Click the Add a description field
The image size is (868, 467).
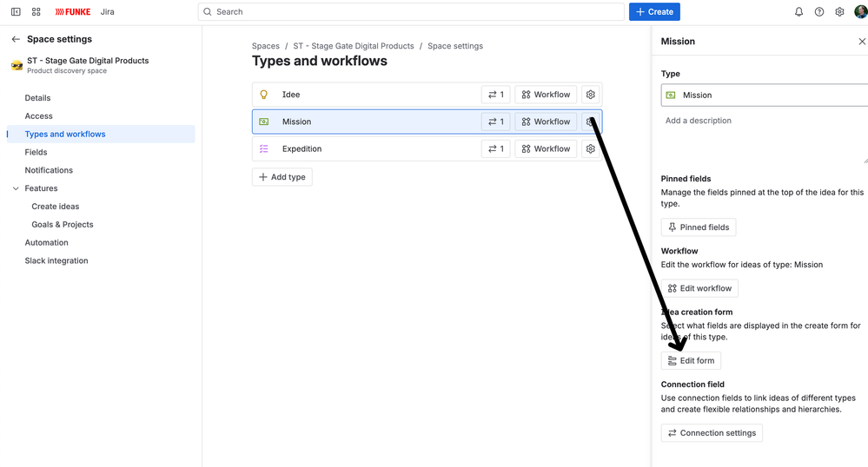[x=765, y=138]
